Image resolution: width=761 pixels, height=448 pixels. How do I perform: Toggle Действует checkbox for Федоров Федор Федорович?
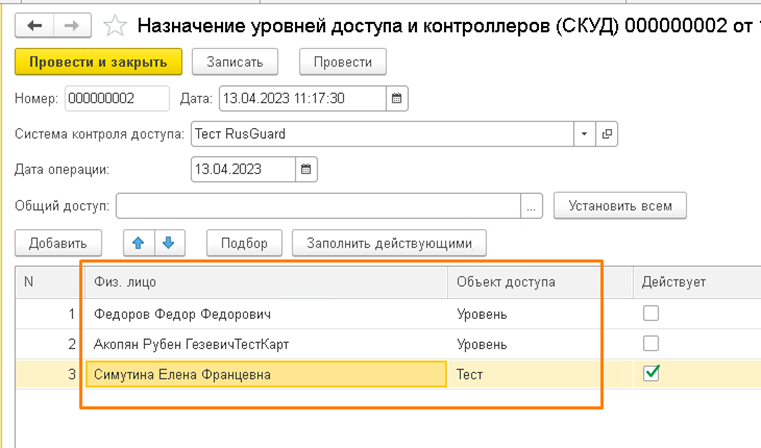pos(651,314)
